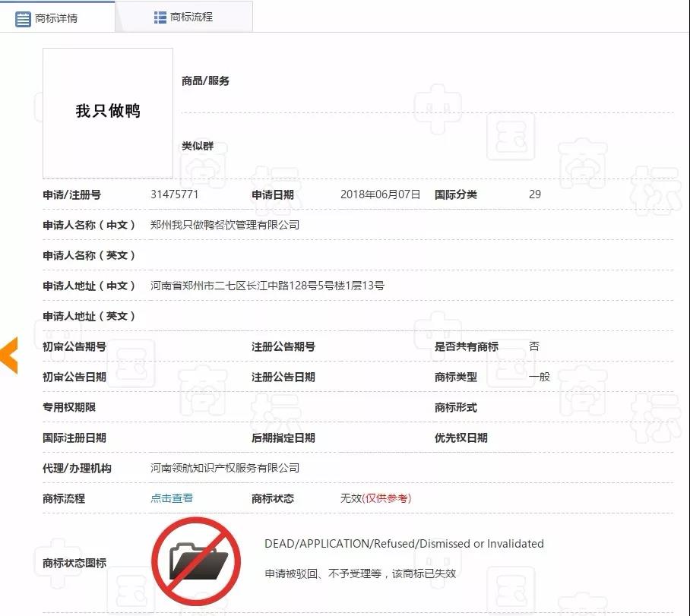Click the 申请日期 label
This screenshot has width=690, height=616.
[x=272, y=195]
